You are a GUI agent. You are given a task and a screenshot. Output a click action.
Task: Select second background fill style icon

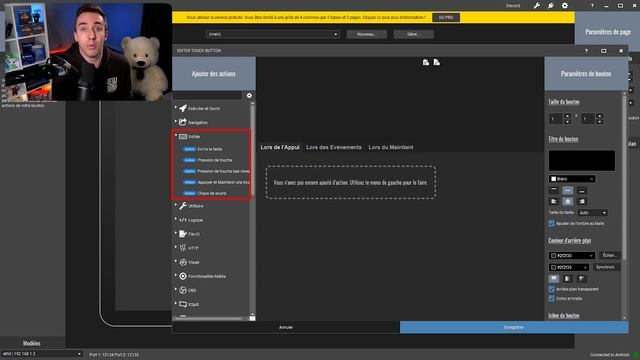(568, 278)
